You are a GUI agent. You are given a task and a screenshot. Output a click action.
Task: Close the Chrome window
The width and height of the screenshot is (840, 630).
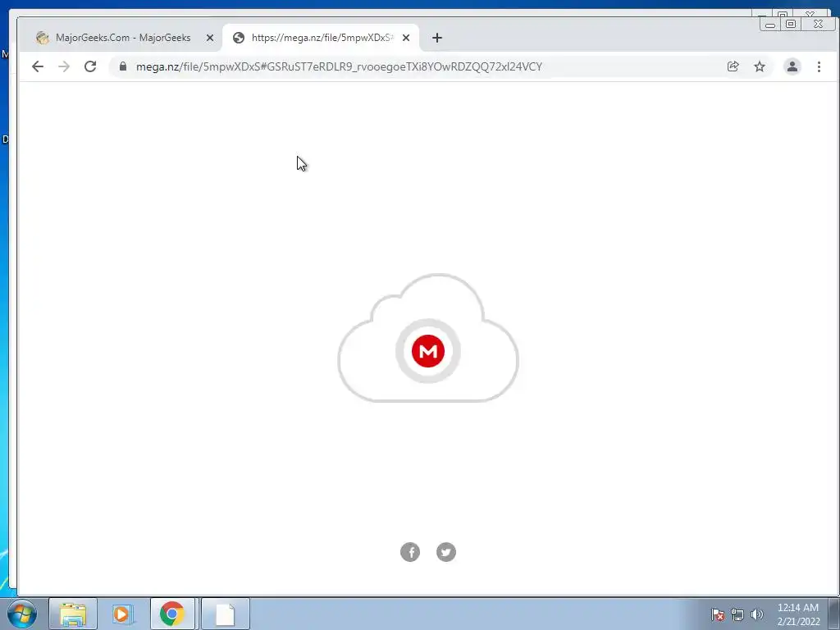pos(818,24)
